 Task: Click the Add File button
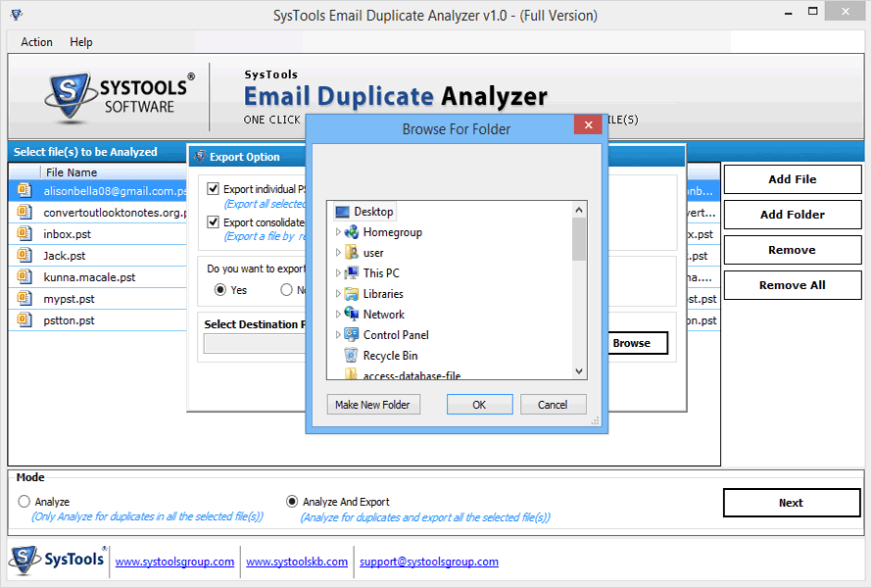tap(793, 179)
